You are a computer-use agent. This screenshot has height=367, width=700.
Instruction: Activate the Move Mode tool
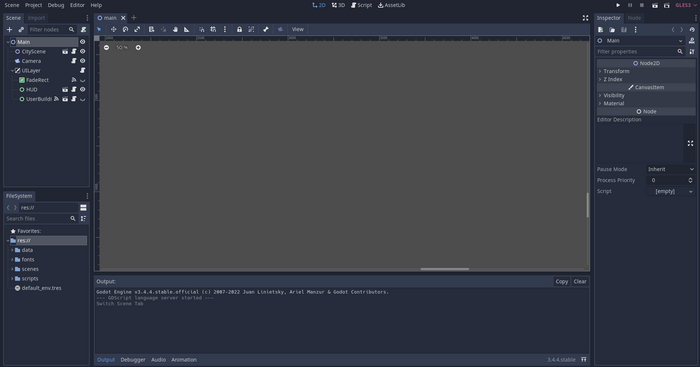[x=113, y=29]
